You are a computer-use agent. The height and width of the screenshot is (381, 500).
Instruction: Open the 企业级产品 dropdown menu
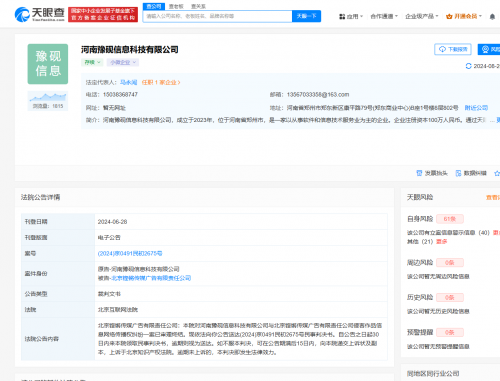coord(422,16)
